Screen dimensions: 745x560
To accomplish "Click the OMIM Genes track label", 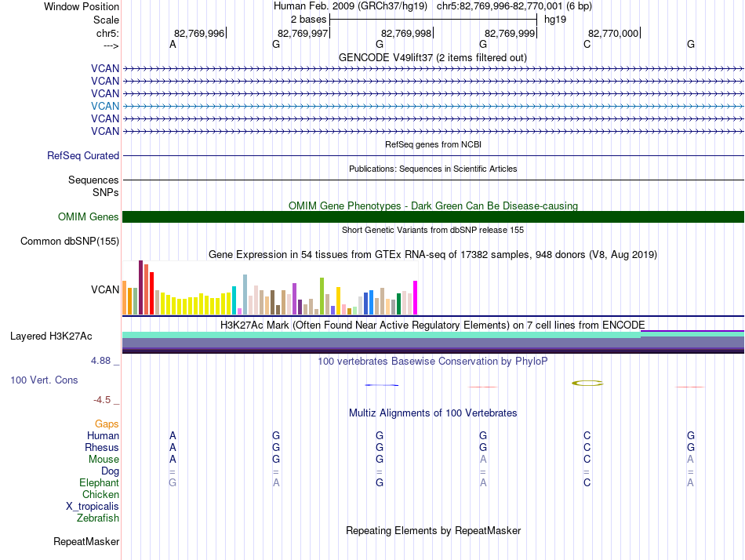I will point(89,217).
